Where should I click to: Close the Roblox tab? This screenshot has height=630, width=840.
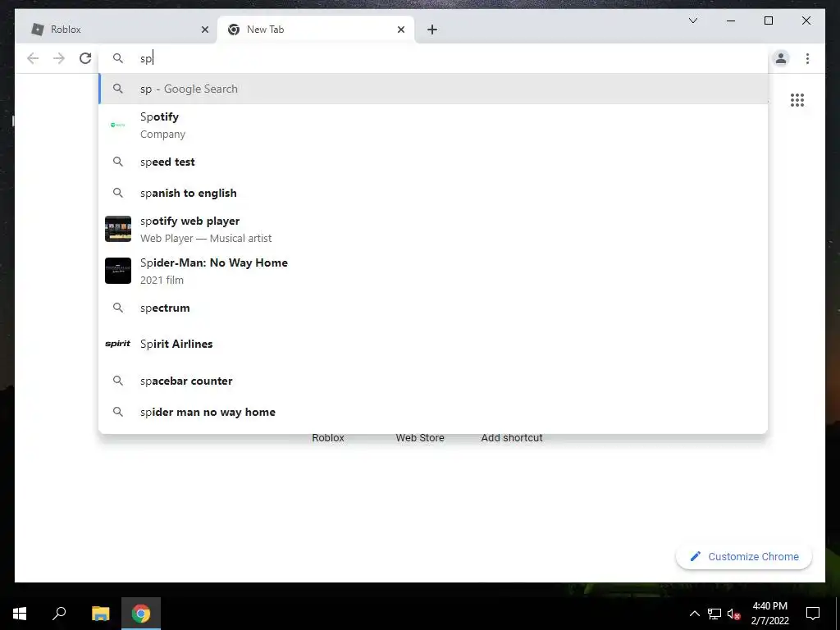tap(204, 30)
